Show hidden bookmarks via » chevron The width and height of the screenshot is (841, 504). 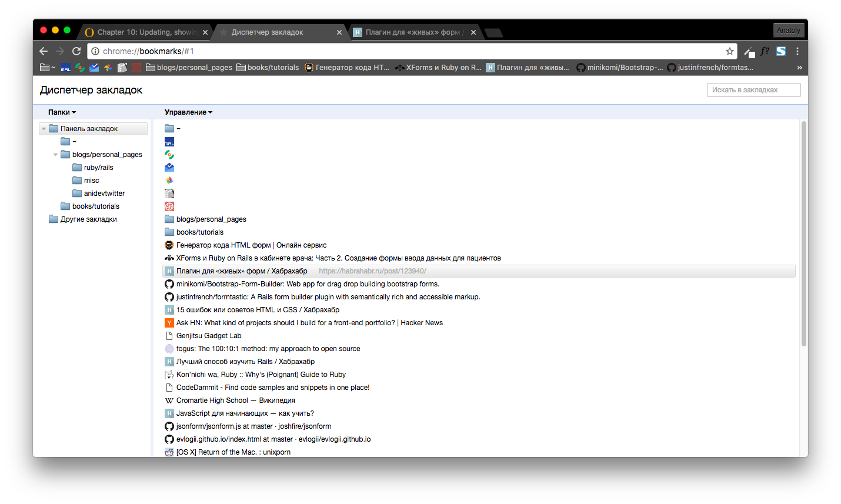click(x=799, y=68)
